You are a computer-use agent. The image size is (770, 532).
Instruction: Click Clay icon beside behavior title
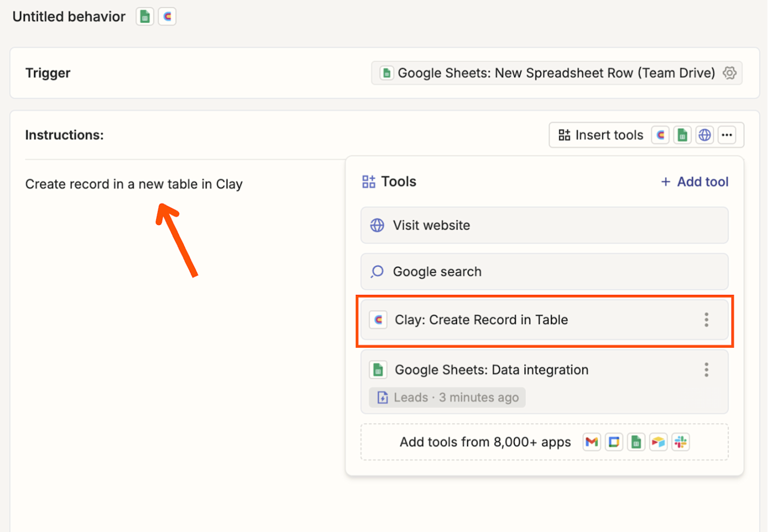point(167,17)
